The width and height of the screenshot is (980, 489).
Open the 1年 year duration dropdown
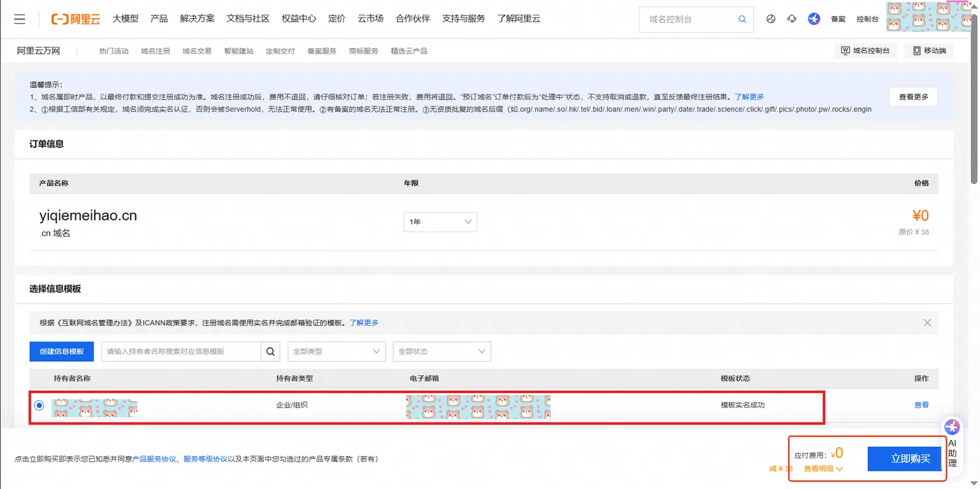point(440,222)
